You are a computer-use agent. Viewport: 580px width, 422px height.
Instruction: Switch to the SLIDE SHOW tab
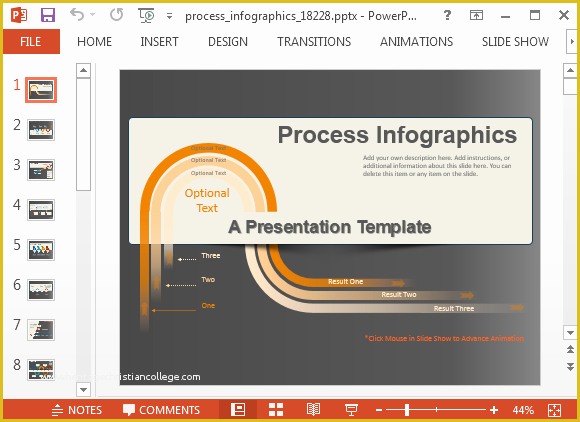(515, 41)
